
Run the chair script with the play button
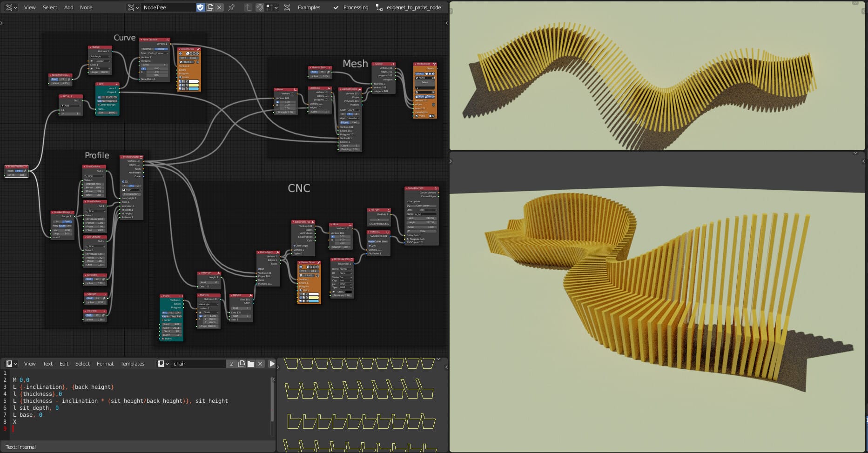coord(272,364)
